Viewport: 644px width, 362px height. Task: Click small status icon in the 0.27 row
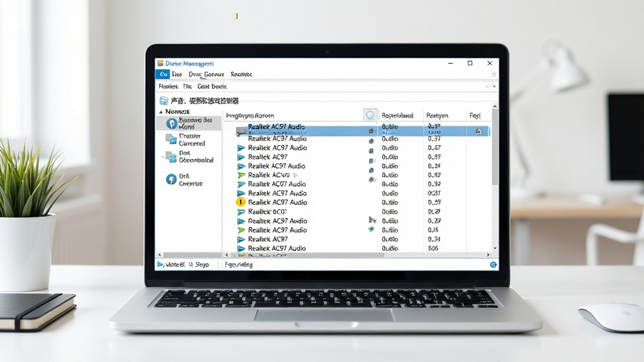[372, 221]
